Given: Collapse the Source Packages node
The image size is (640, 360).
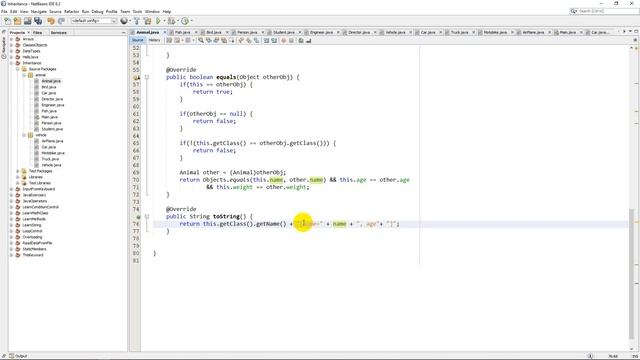Looking at the screenshot, I should (x=18, y=69).
